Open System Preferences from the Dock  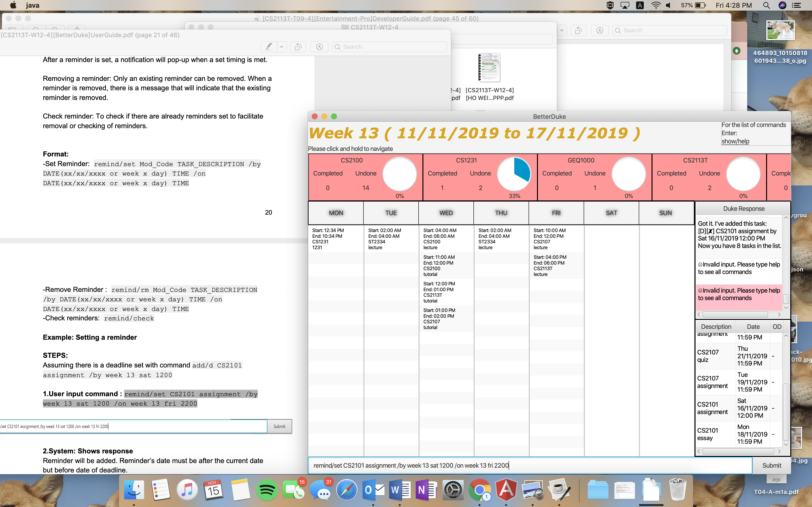[453, 490]
